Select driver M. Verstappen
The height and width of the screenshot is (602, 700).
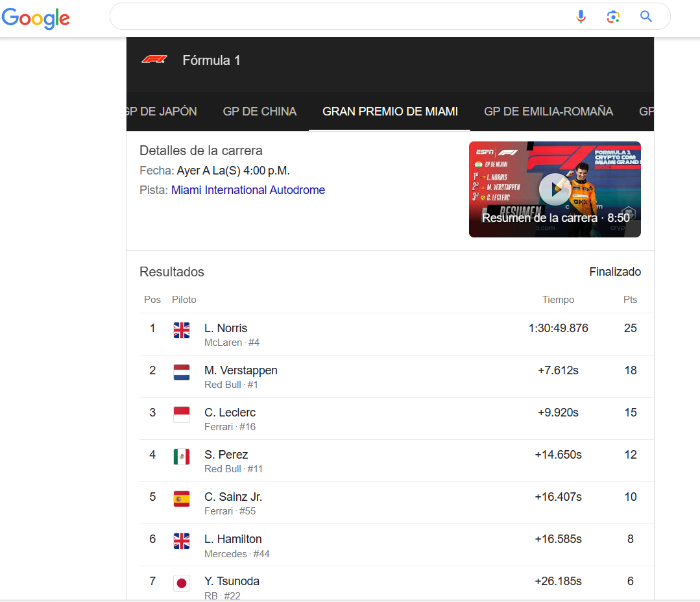(241, 370)
